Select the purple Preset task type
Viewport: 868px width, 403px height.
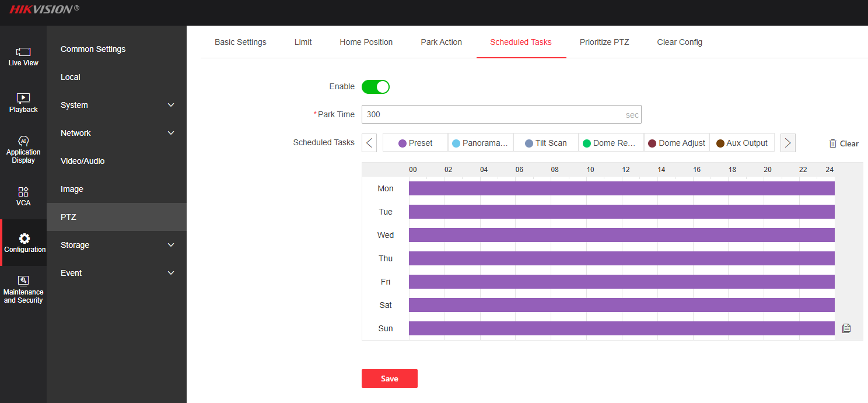pyautogui.click(x=415, y=143)
